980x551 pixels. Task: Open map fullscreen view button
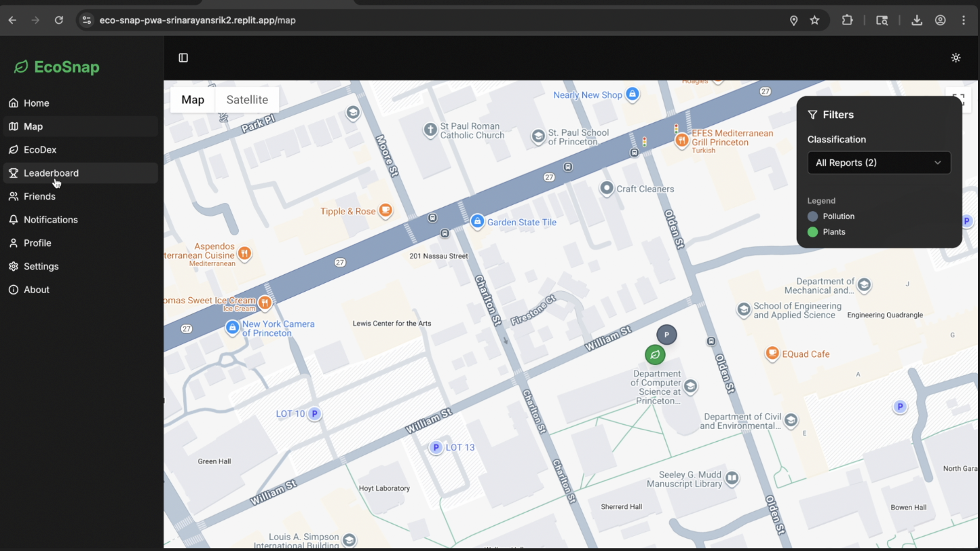pos(958,99)
